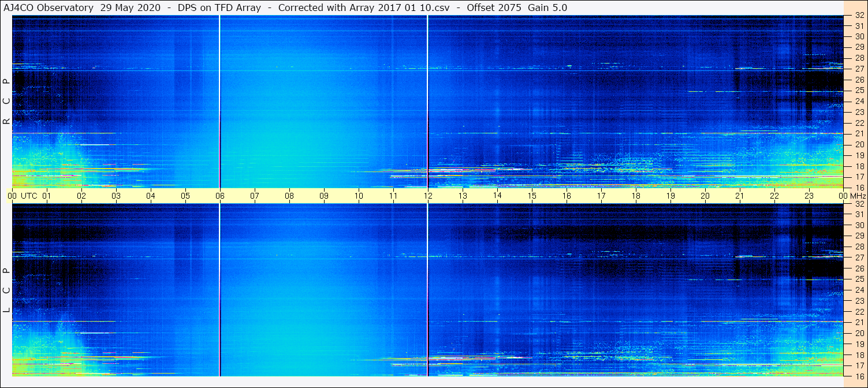Click the 31 MHz label on LCP scale
This screenshot has height=388, width=868.
point(859,214)
